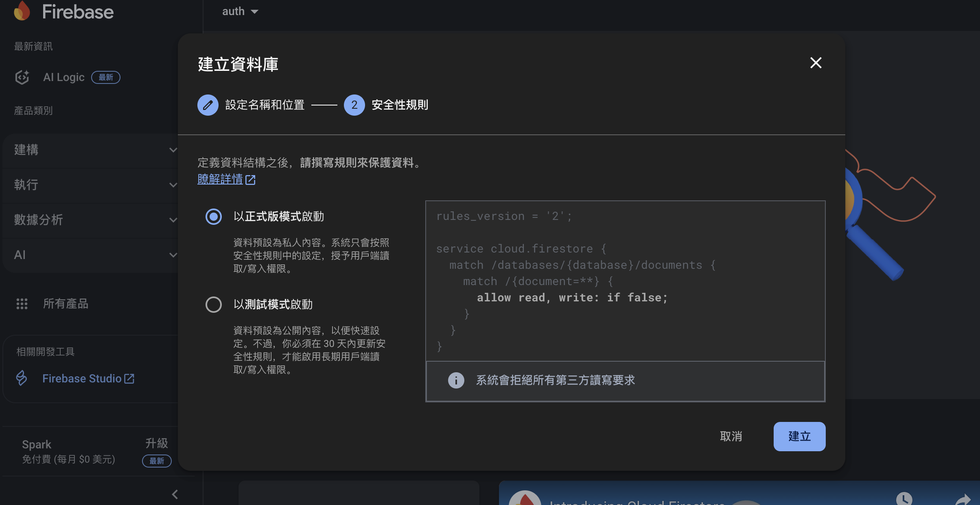
Task: Click the 系統會拒絕所有第三方讀寫要求 notice
Action: point(625,381)
